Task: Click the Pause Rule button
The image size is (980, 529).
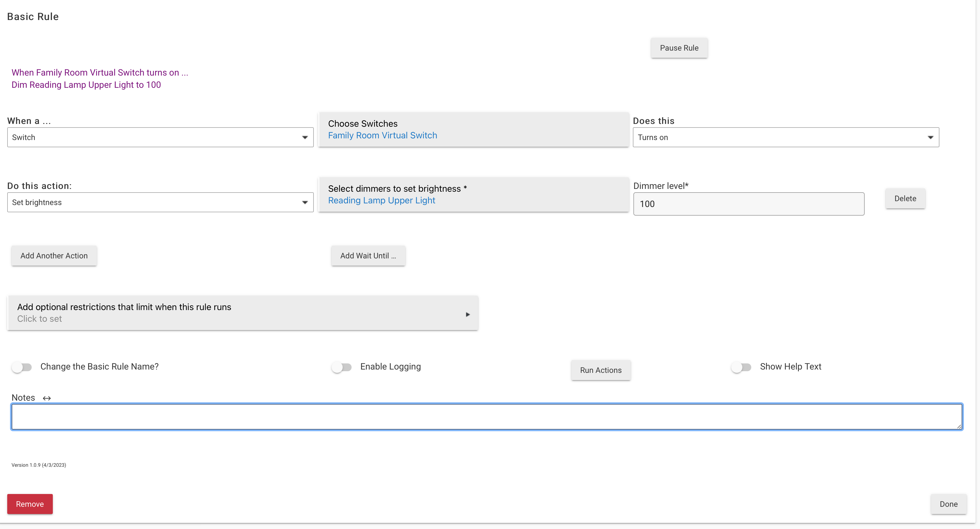Action: [679, 48]
